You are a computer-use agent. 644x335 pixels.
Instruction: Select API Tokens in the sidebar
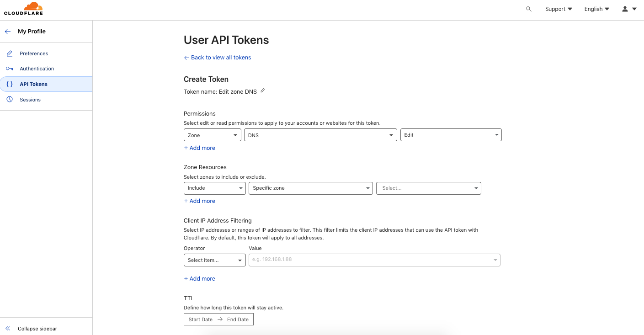(33, 84)
